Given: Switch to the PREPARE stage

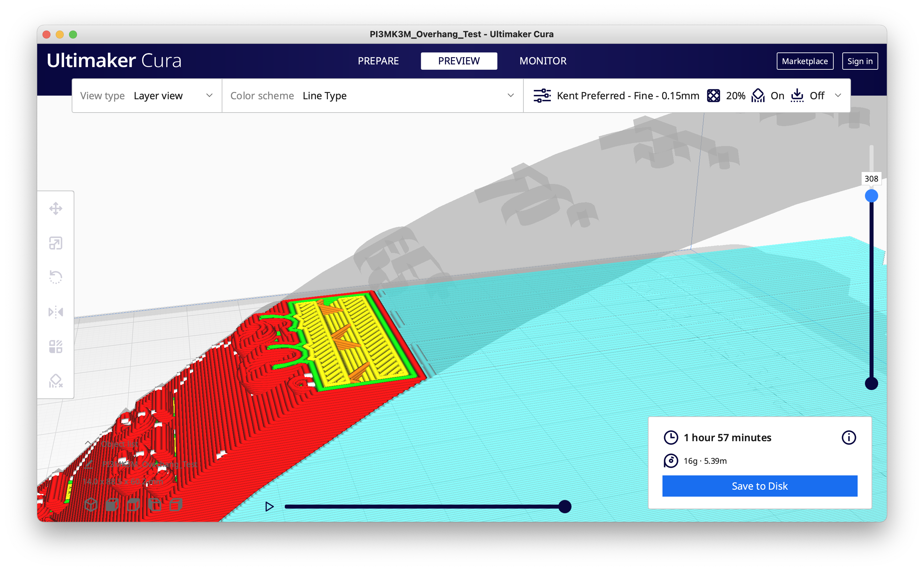Looking at the screenshot, I should point(378,61).
